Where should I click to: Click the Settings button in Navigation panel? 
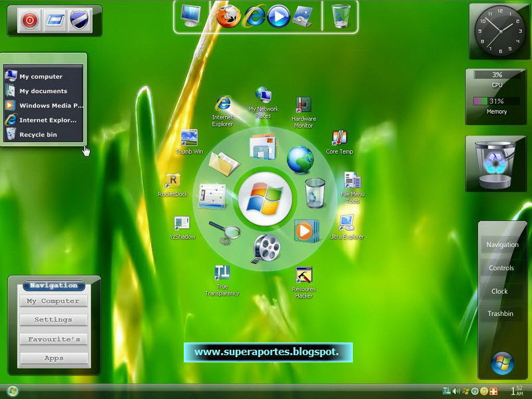(53, 320)
